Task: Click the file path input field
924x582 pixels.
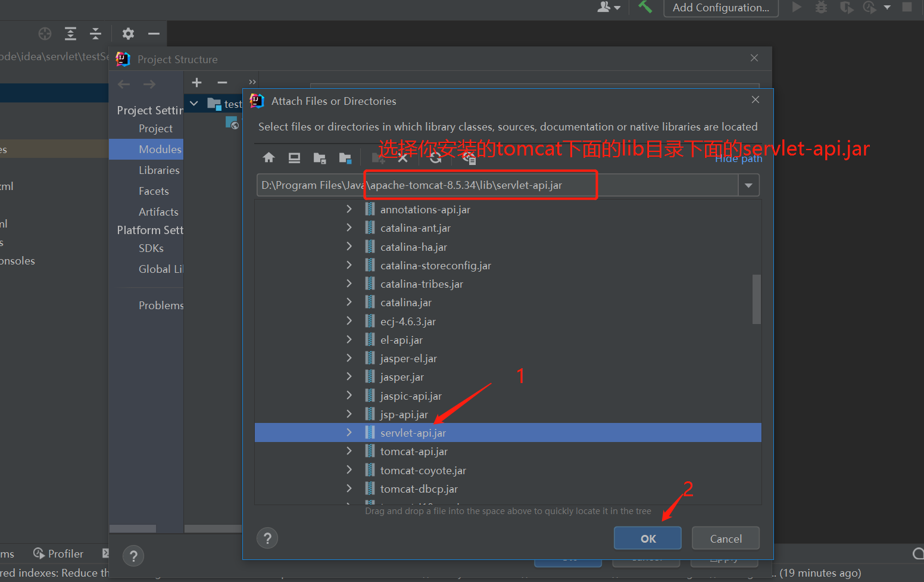Action: [x=497, y=185]
